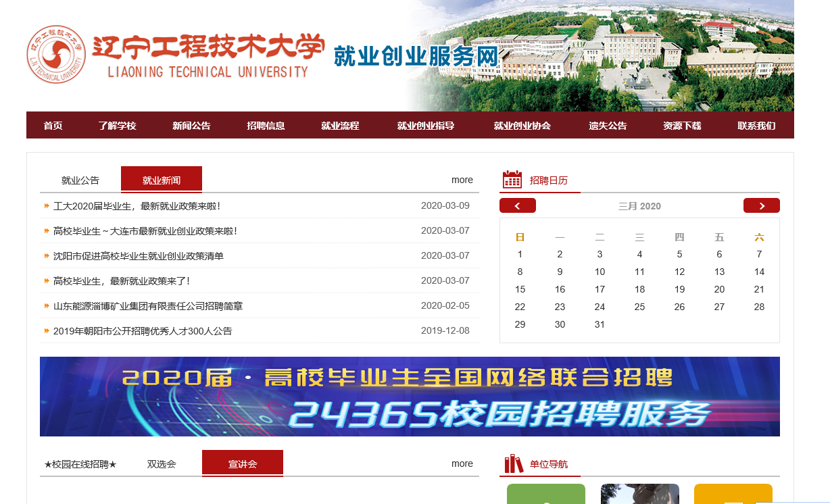Viewport: 830px width, 504px height.
Task: Click the Liaoning Technical University logo emblem
Action: point(57,54)
